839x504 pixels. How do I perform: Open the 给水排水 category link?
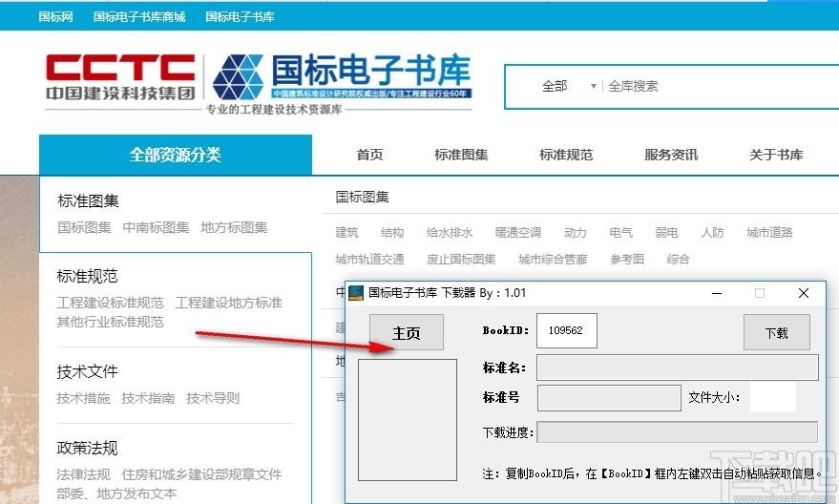click(450, 233)
